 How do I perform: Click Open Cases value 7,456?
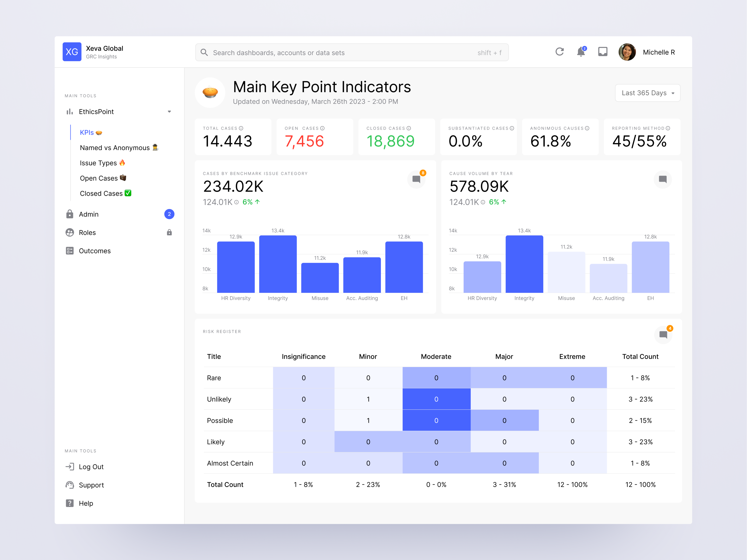point(304,141)
